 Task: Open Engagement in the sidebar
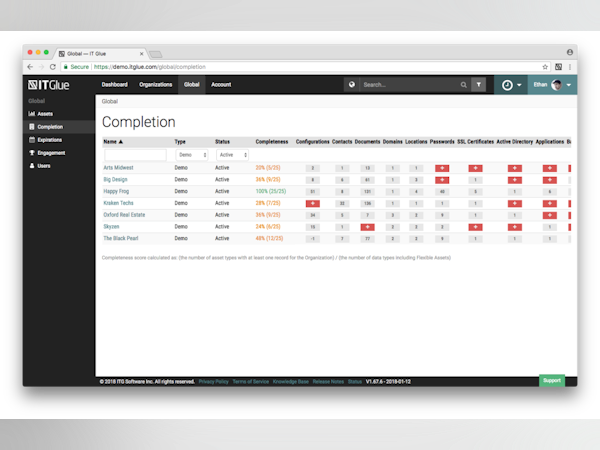tap(51, 153)
